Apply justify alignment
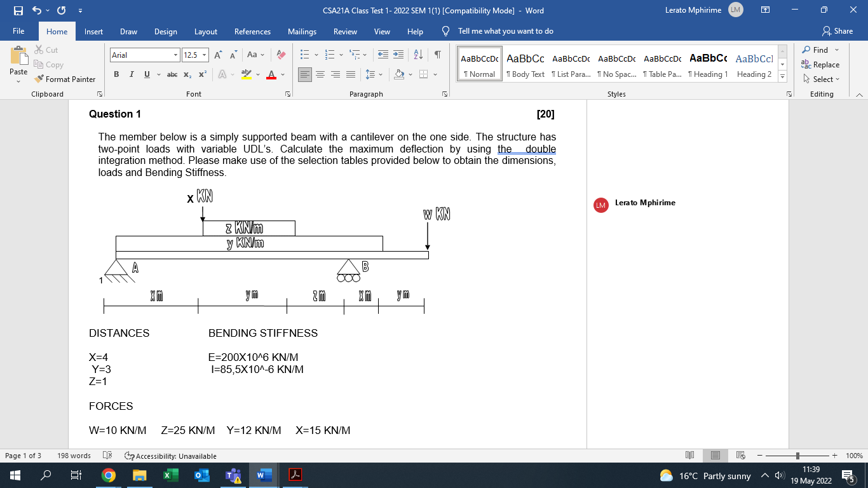 pyautogui.click(x=350, y=74)
